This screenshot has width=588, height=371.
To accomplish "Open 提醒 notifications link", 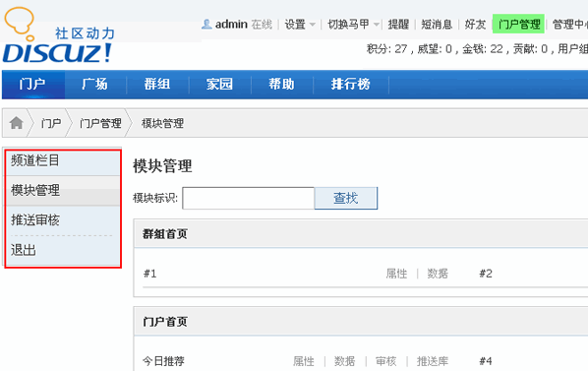I will click(398, 24).
